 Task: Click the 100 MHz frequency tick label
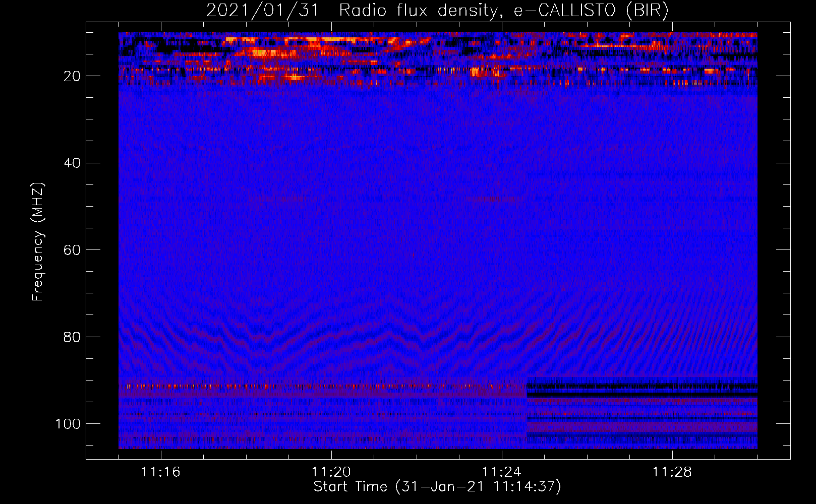[x=68, y=424]
